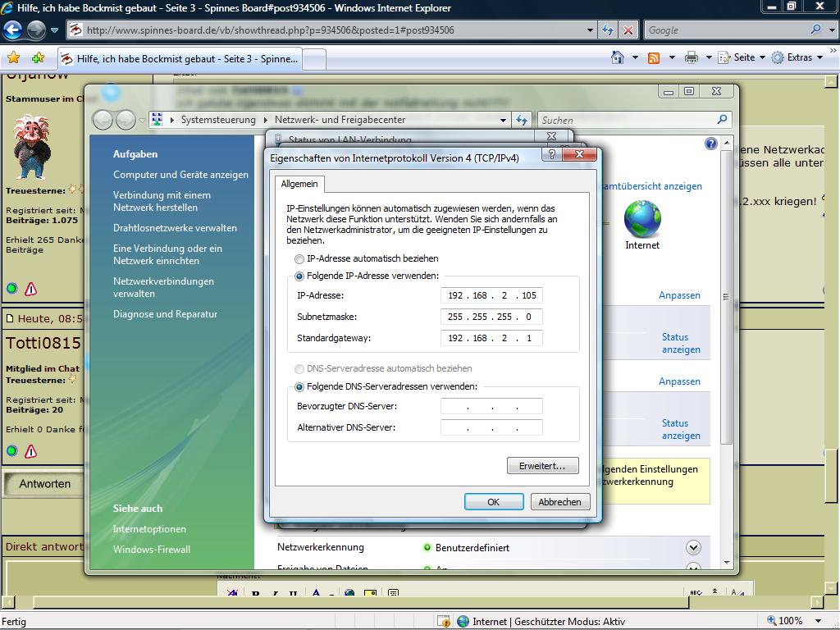Click the Internet globe icon

(641, 220)
